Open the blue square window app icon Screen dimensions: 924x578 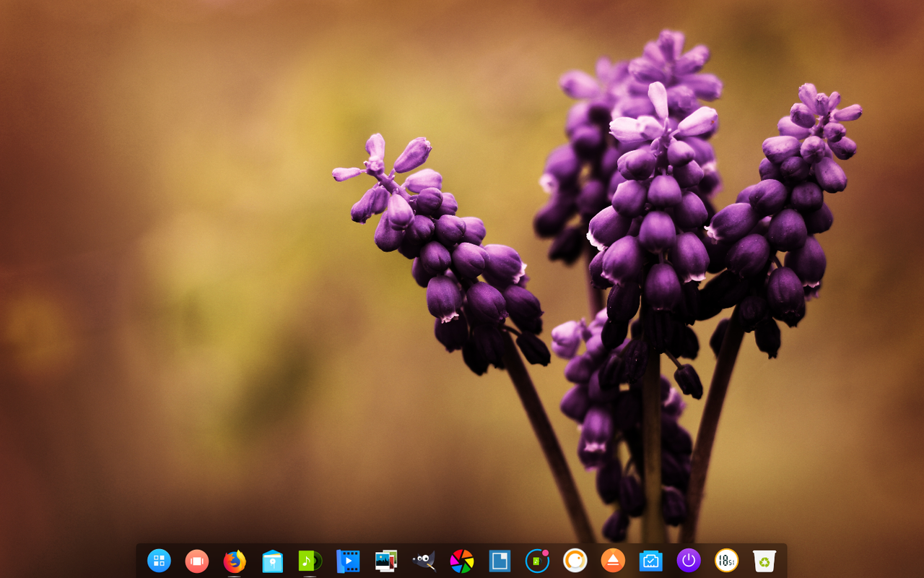click(500, 561)
